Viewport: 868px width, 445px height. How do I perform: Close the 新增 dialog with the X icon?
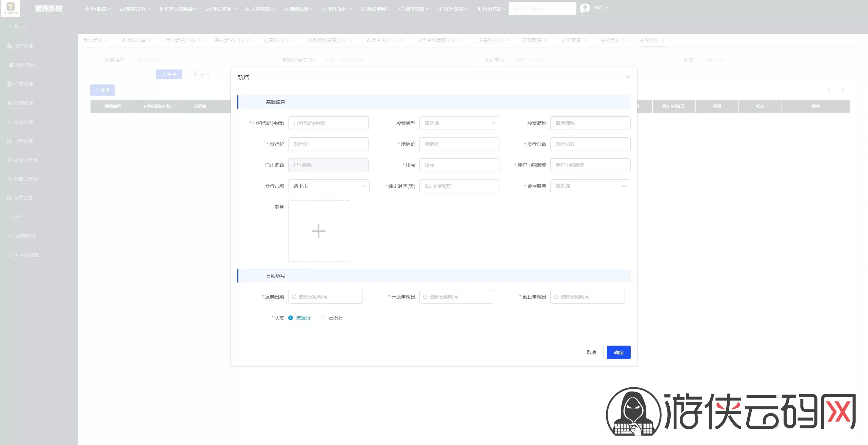coord(628,77)
